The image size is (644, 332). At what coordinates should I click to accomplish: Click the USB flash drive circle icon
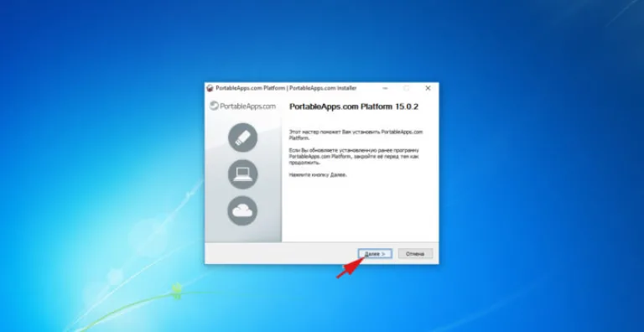coord(242,137)
